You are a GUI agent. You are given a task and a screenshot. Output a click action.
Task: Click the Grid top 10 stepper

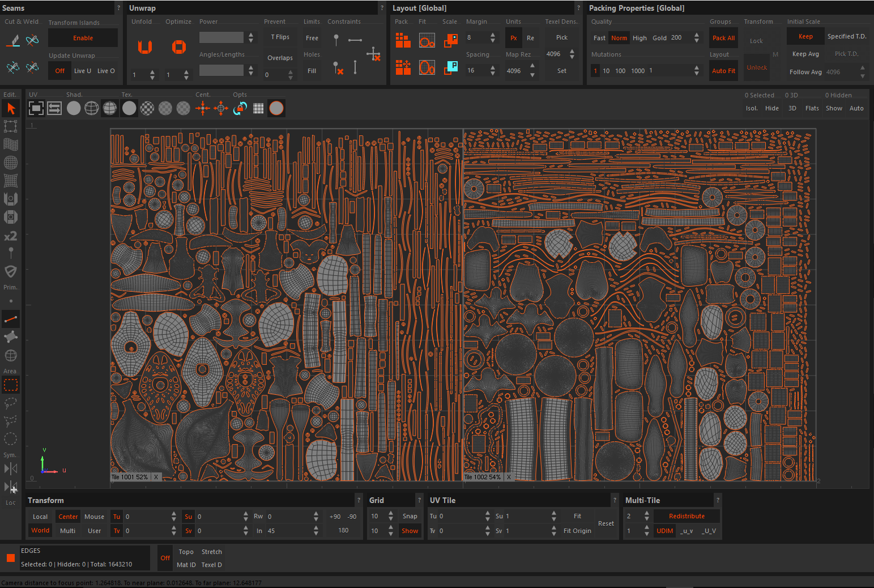point(391,516)
